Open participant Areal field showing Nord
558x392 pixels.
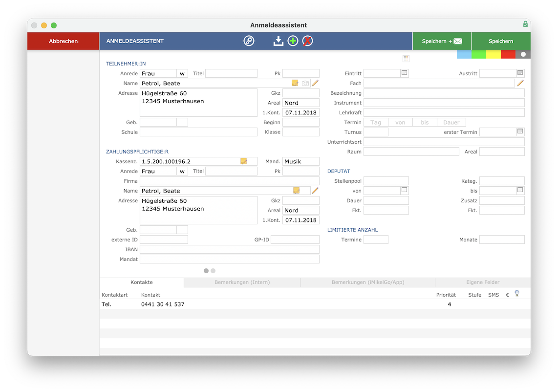pyautogui.click(x=300, y=103)
